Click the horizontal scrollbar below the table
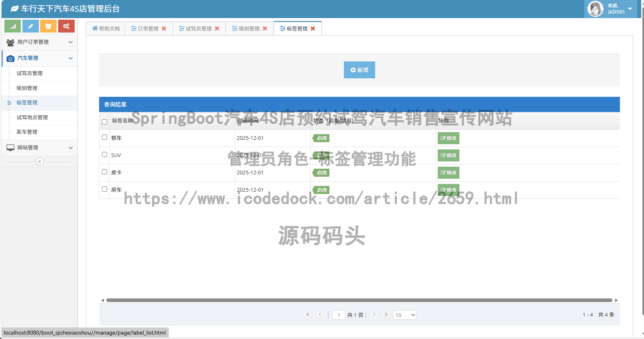Screen dimensions: 644x339 point(359,300)
